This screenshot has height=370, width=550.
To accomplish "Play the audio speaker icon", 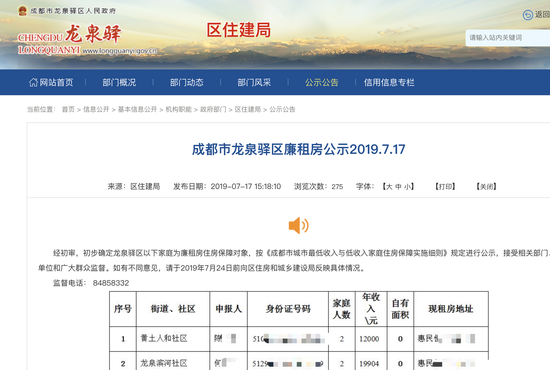I will [299, 226].
